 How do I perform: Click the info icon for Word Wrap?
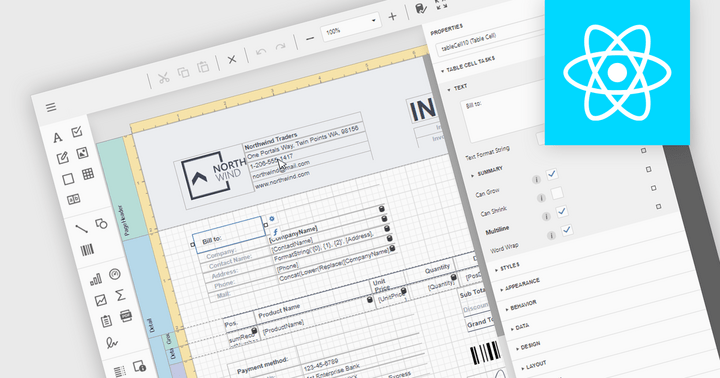click(x=551, y=236)
